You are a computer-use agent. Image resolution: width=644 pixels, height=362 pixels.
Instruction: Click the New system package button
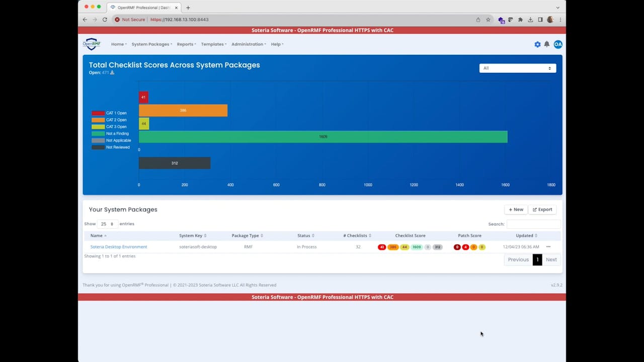(x=516, y=210)
